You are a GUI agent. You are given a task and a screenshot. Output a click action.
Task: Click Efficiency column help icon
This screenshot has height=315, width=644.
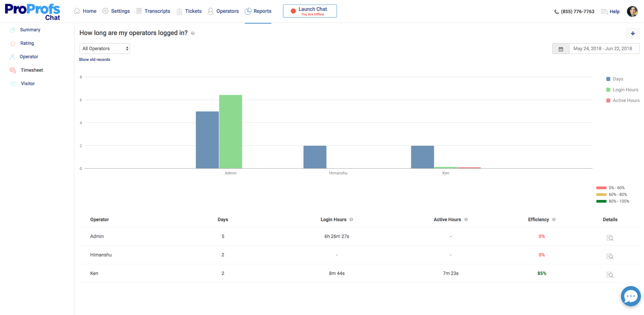(553, 220)
